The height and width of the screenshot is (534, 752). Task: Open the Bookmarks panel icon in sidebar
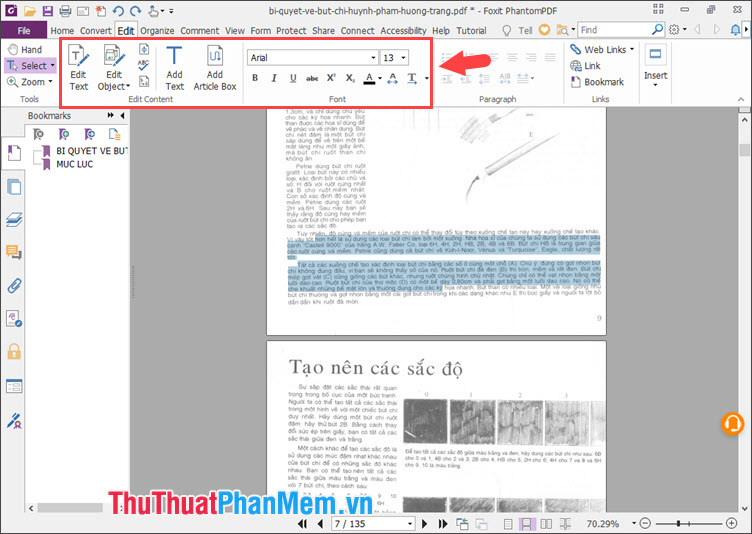coord(14,154)
